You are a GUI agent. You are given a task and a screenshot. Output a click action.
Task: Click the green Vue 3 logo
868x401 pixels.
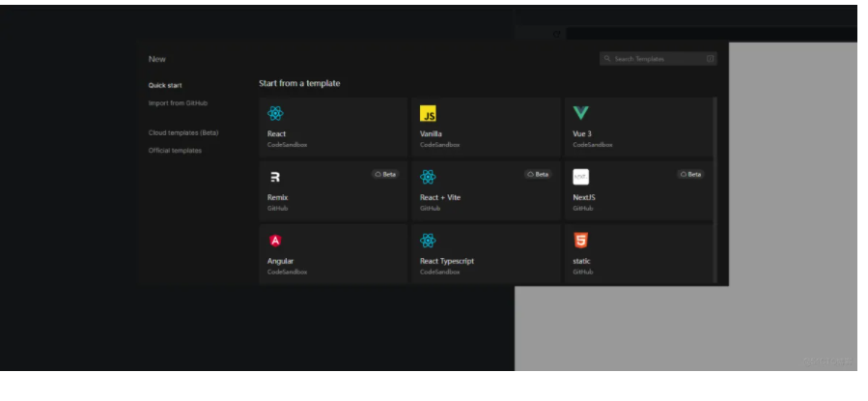point(580,113)
